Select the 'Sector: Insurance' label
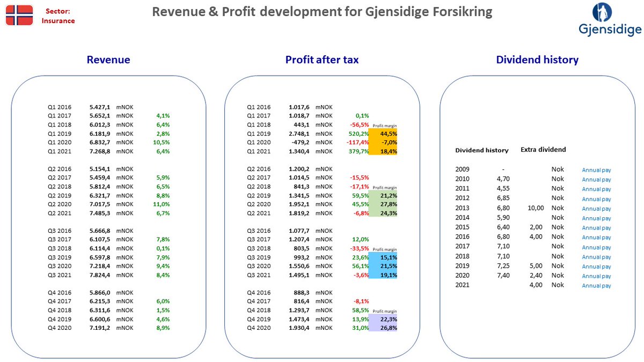Image resolution: width=644 pixels, height=362 pixels. (x=58, y=16)
